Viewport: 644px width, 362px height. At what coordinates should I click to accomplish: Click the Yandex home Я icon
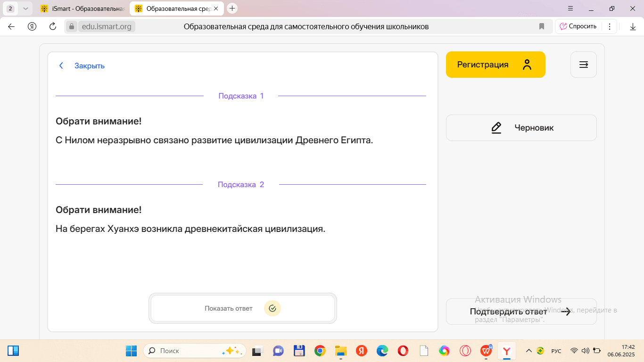[x=32, y=26]
